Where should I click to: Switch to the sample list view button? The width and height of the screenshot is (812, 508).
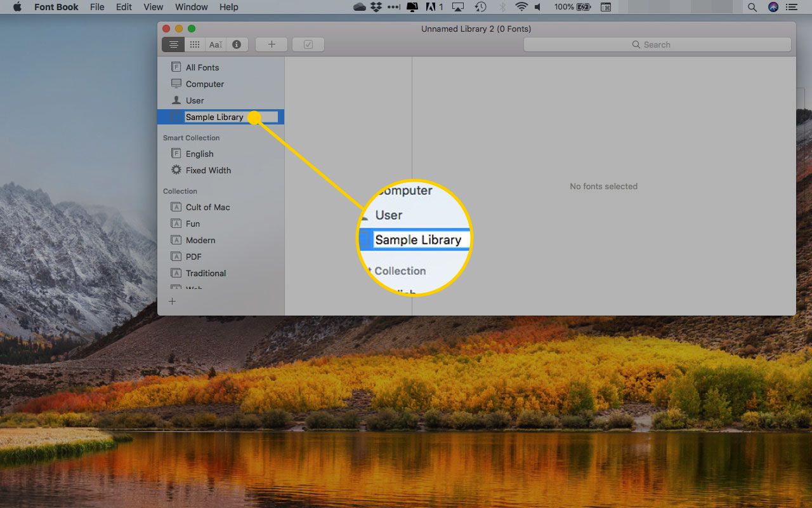(173, 44)
